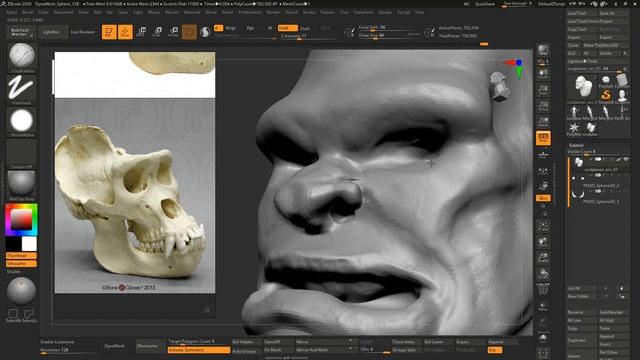Activate Edit mode button
640x360 pixels.
(x=109, y=32)
